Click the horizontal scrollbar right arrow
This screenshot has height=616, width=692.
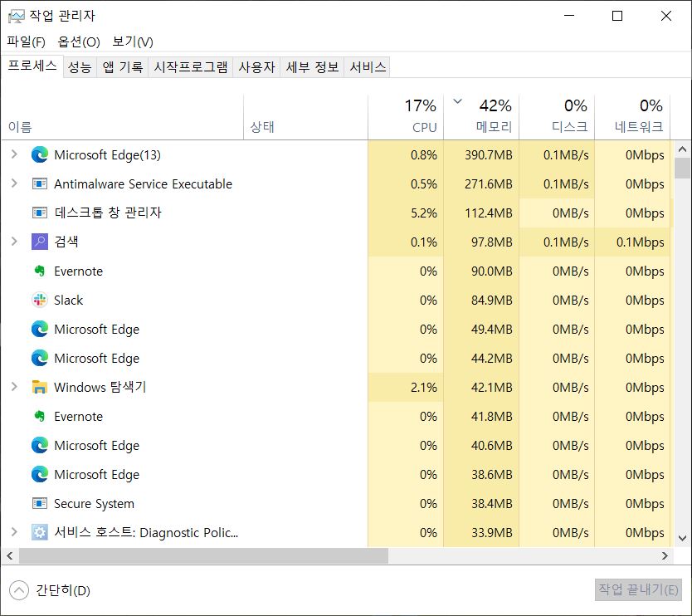click(x=665, y=556)
